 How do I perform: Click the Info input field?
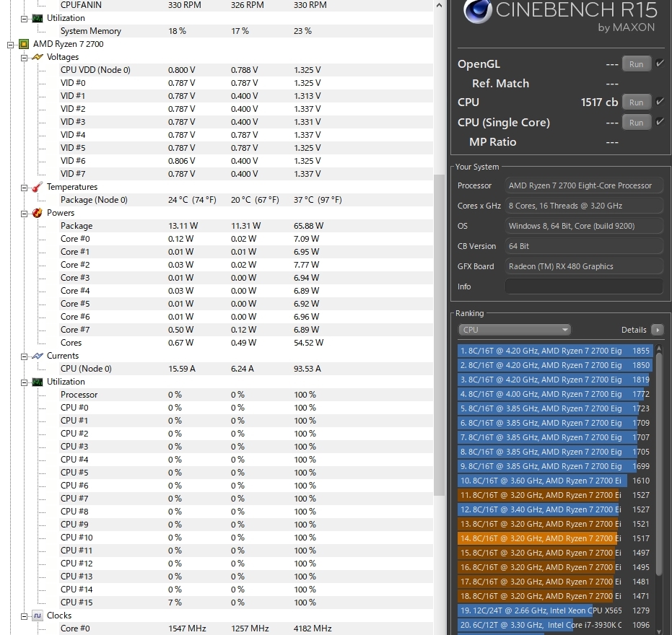(584, 286)
